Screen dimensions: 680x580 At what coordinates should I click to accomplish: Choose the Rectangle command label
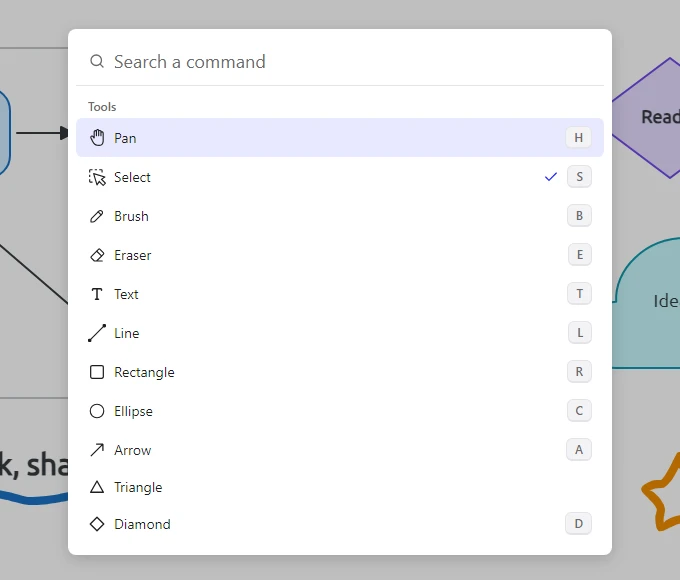[144, 372]
